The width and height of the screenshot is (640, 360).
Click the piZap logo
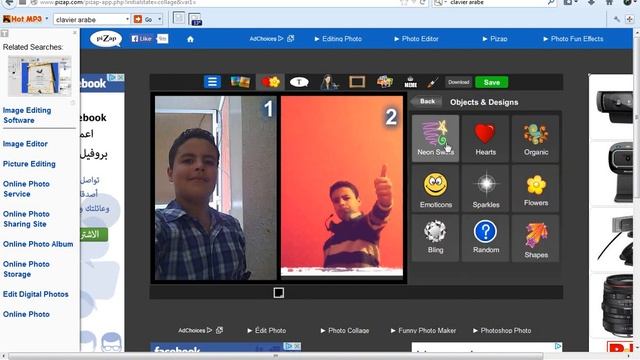pyautogui.click(x=106, y=39)
